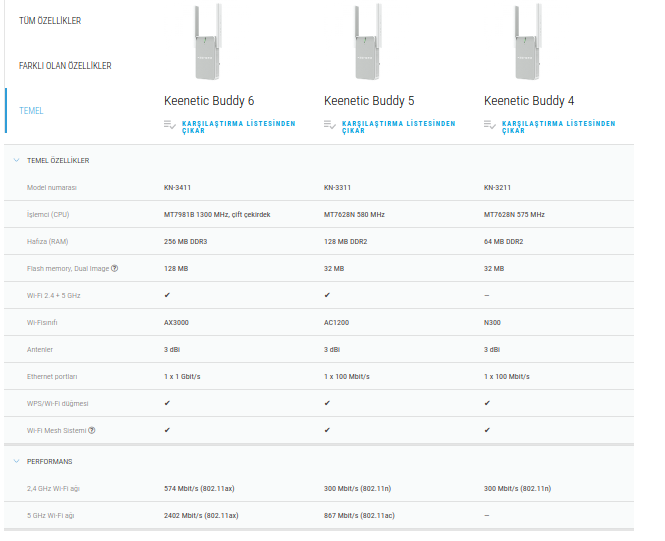Click flash memory value 128 MB
This screenshot has width=665, height=541.
pyautogui.click(x=176, y=269)
